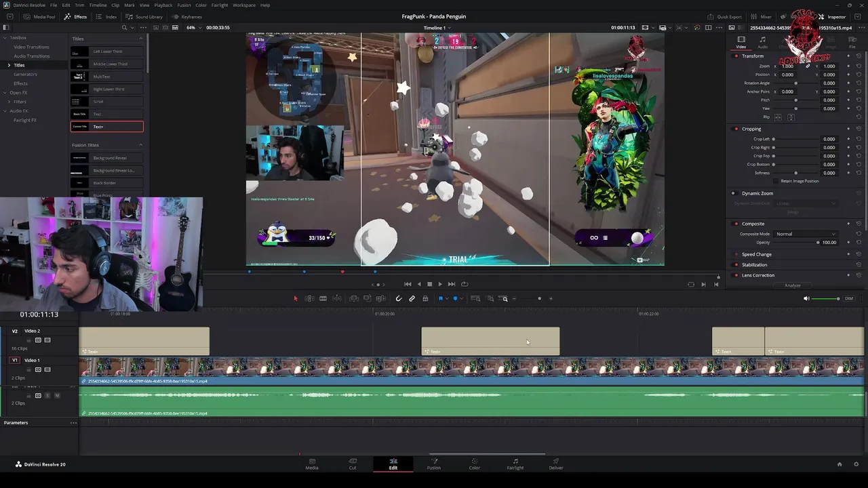Screen dimensions: 868x488
Task: Toggle Position Lock padlock icon
Action: [x=425, y=298]
